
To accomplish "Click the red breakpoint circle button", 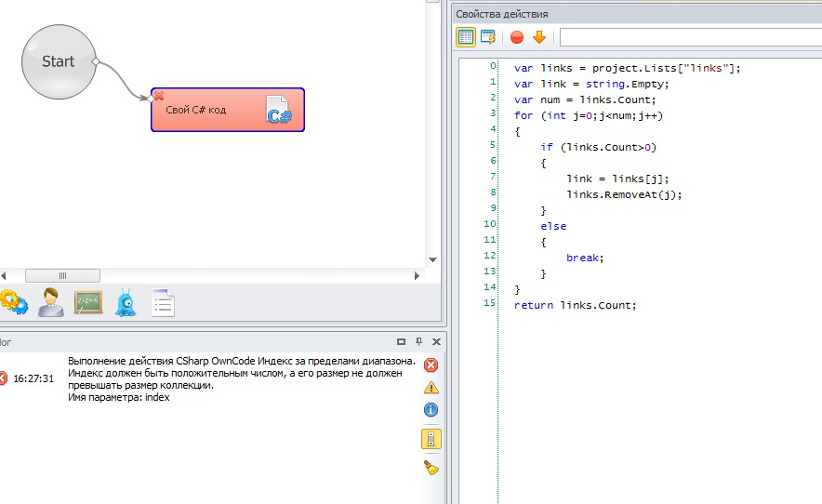I will pos(517,37).
